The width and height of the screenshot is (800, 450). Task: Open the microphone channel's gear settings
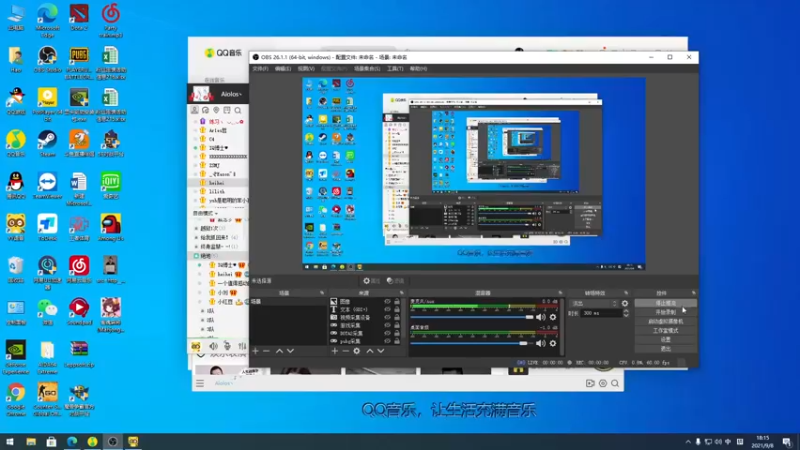pyautogui.click(x=553, y=317)
